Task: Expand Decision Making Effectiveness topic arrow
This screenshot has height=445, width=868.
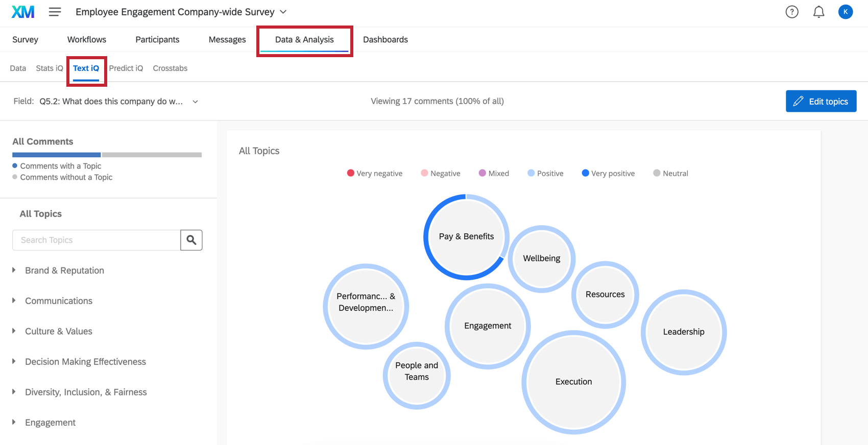Action: (14, 361)
